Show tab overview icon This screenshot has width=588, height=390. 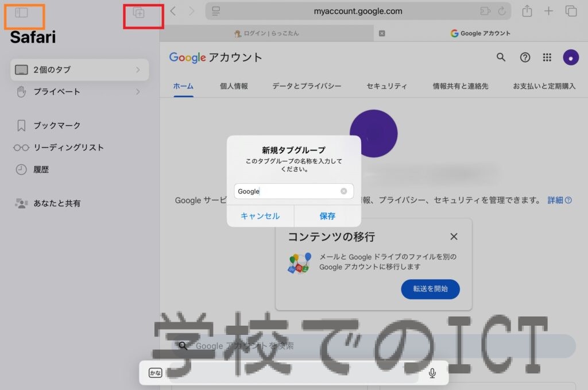point(571,11)
